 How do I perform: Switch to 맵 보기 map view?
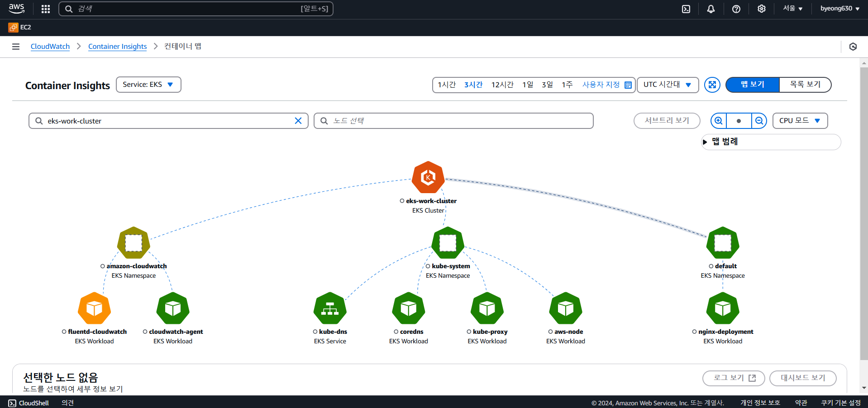pyautogui.click(x=753, y=85)
